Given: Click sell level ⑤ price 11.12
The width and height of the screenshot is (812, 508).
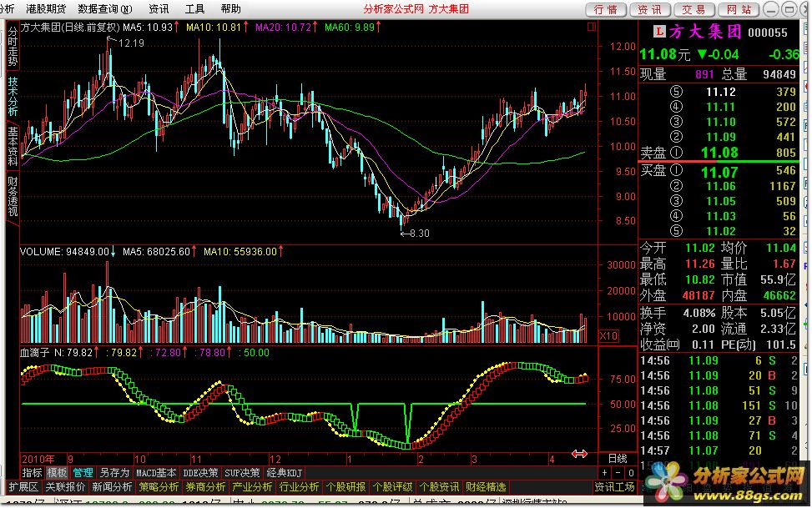Looking at the screenshot, I should tap(720, 93).
